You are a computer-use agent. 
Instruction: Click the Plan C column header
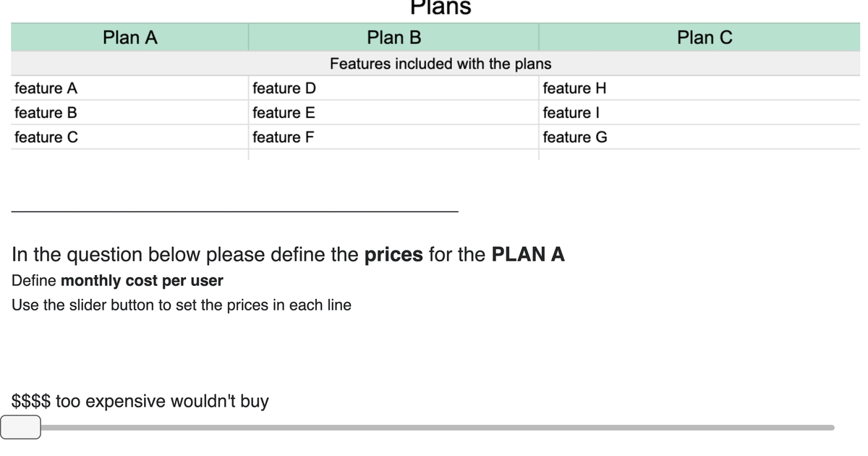click(x=705, y=37)
